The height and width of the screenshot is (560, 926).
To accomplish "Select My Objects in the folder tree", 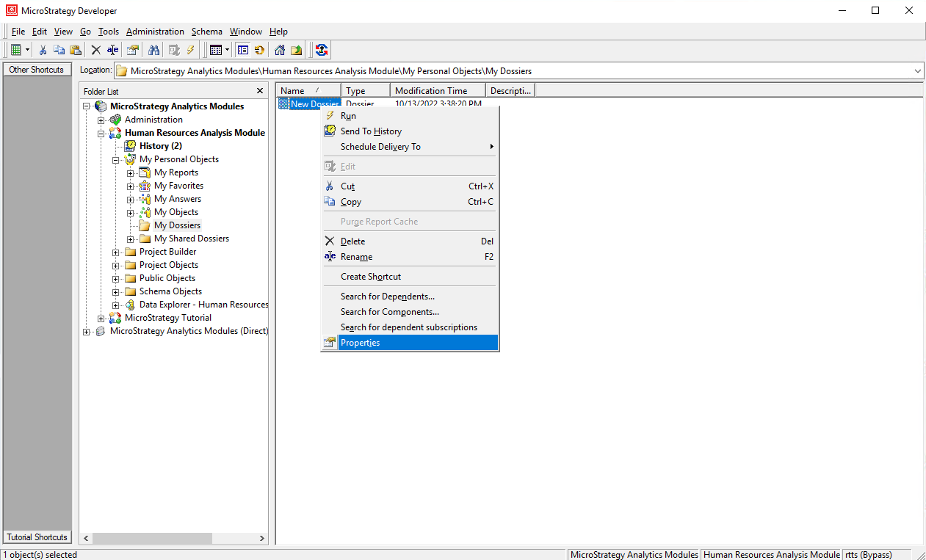I will point(176,212).
